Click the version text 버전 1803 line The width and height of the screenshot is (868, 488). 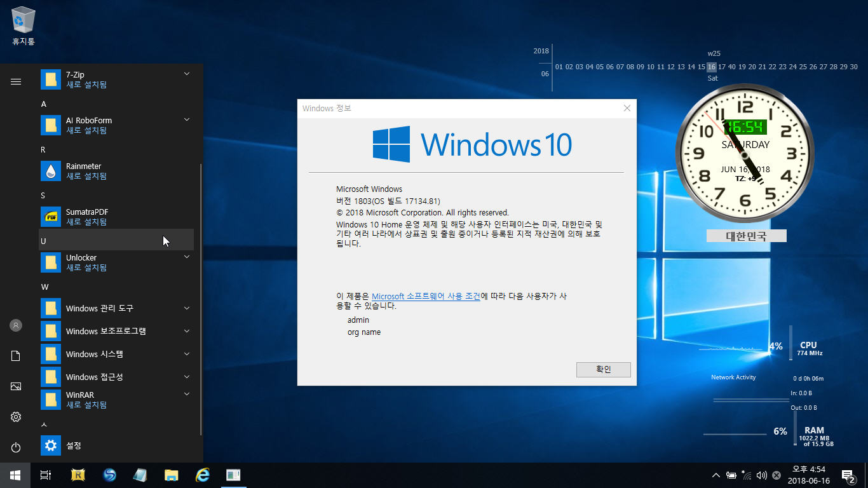point(388,201)
